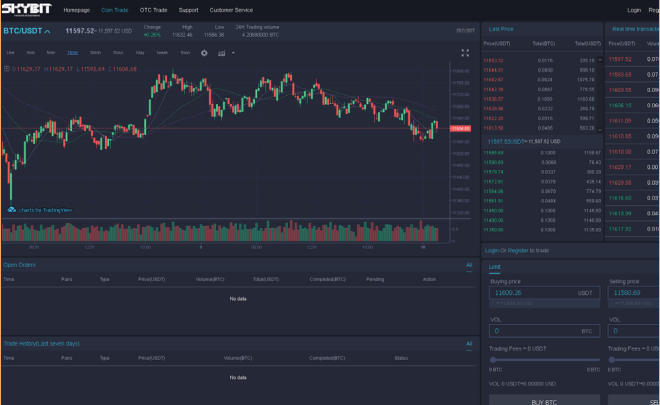Expand the dropdown arrow beside indicators icon
Viewport: 660px width, 405px height.
(x=233, y=53)
